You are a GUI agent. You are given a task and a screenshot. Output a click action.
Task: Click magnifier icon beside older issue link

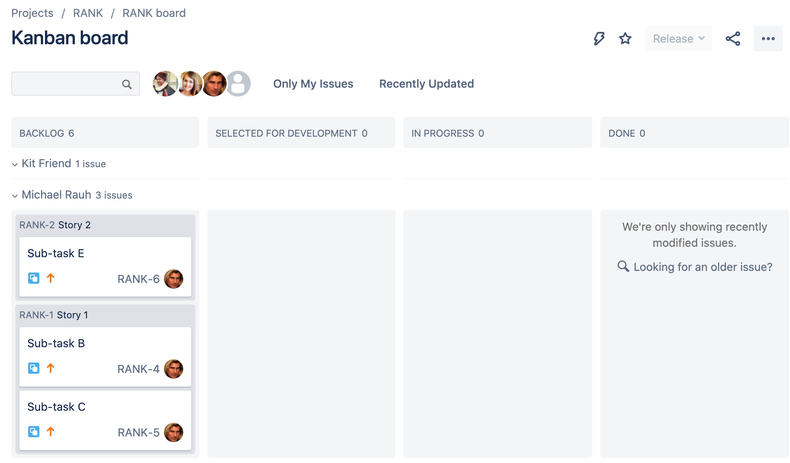coord(623,266)
